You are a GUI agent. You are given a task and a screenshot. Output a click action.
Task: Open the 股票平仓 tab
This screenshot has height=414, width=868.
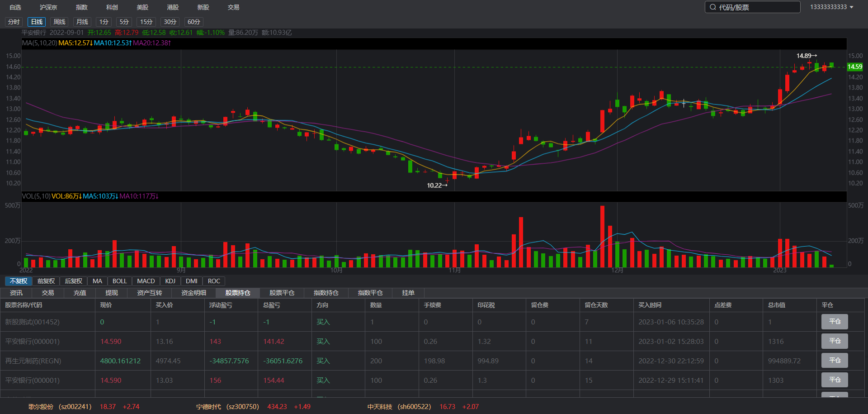[x=282, y=293]
